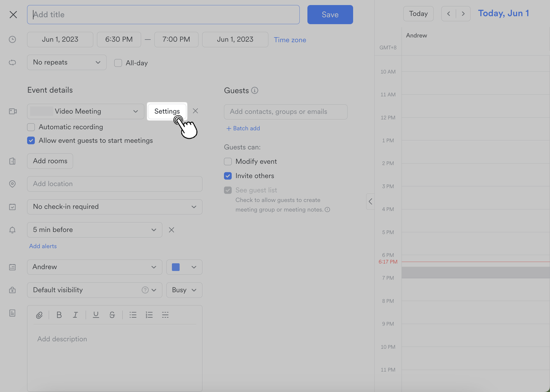Click the Time zone link
Screen dimensions: 550x392
290,40
